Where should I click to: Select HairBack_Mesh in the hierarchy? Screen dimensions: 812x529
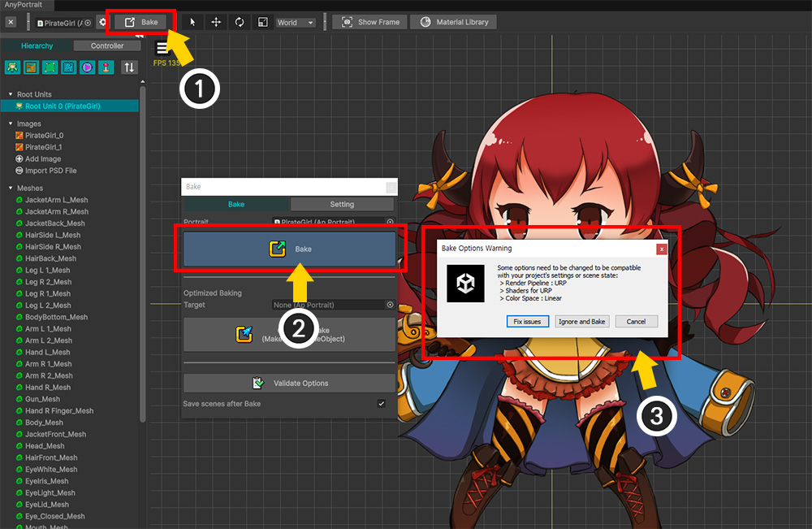click(53, 258)
